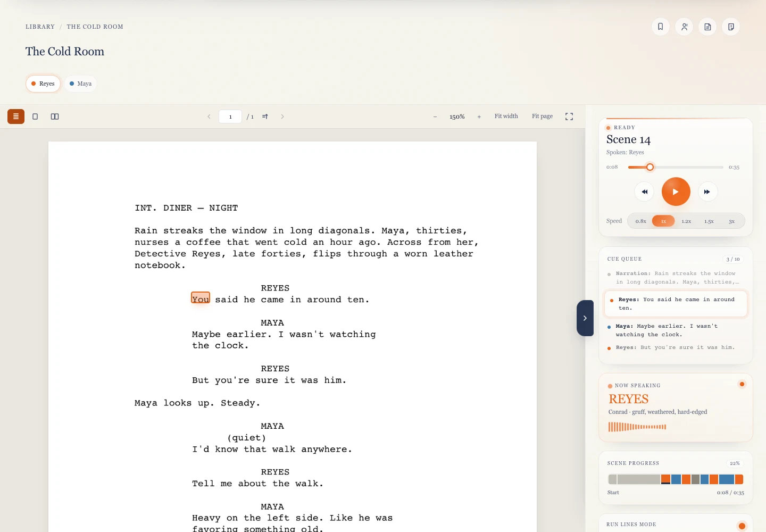This screenshot has width=766, height=532.
Task: Switch to continuous scroll view mode
Action: pyautogui.click(x=16, y=117)
